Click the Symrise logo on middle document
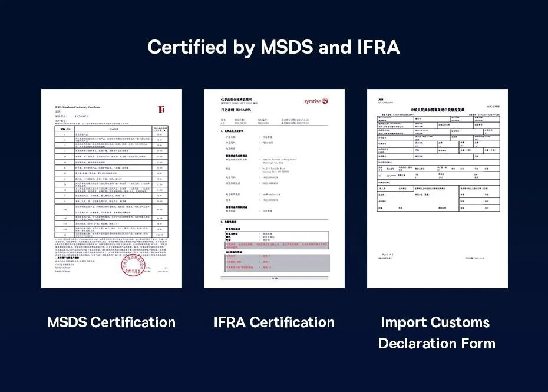This screenshot has width=548, height=392. [316, 101]
